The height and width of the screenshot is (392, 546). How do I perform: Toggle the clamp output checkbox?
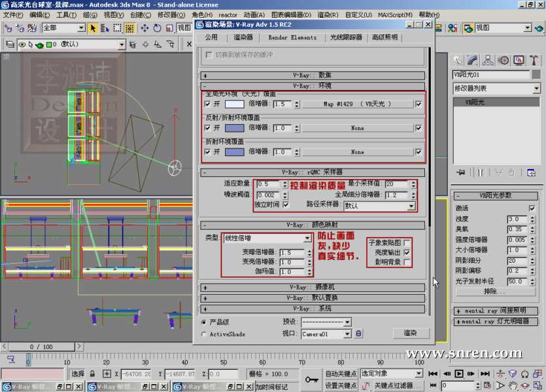click(407, 252)
